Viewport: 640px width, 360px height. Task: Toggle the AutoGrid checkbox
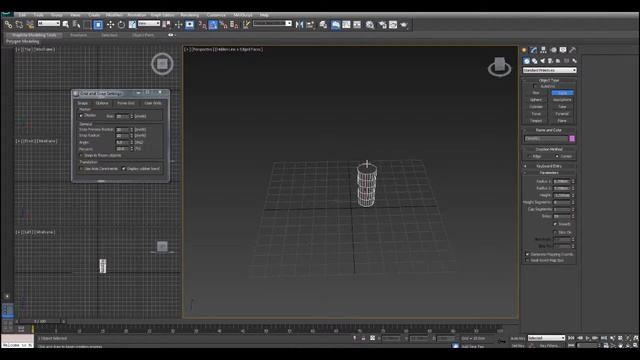pos(535,86)
